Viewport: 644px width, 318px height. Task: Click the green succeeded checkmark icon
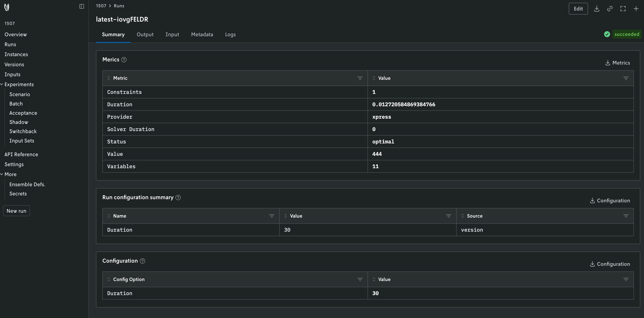tap(607, 34)
